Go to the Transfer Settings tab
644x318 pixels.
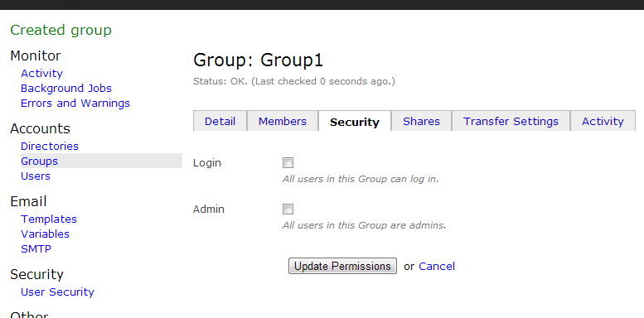point(511,121)
